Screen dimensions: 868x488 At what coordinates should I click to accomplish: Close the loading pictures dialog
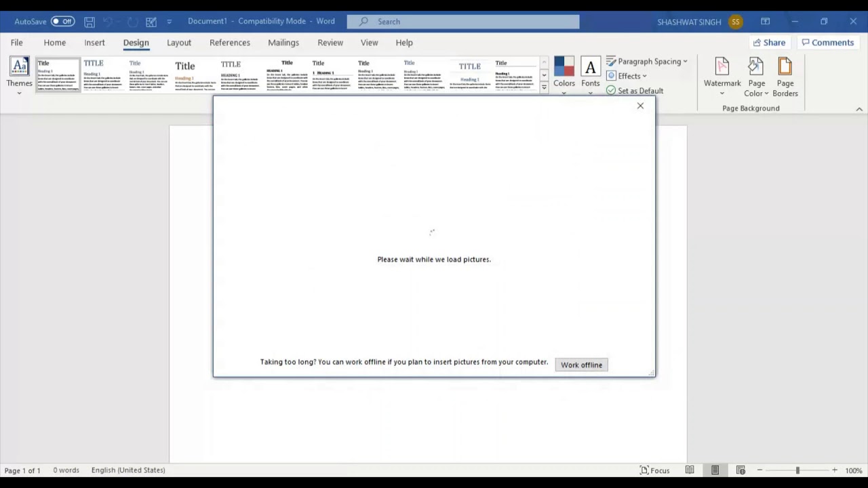(x=640, y=106)
